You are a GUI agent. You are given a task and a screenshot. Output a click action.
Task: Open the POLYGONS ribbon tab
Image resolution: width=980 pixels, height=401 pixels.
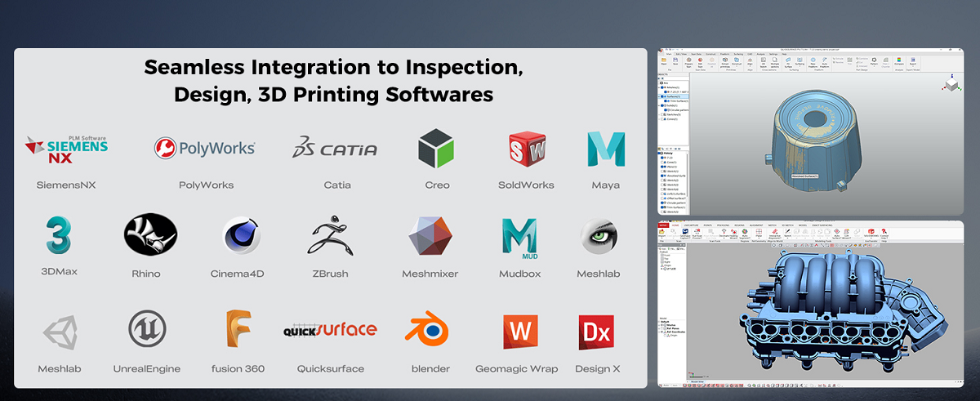point(722,225)
